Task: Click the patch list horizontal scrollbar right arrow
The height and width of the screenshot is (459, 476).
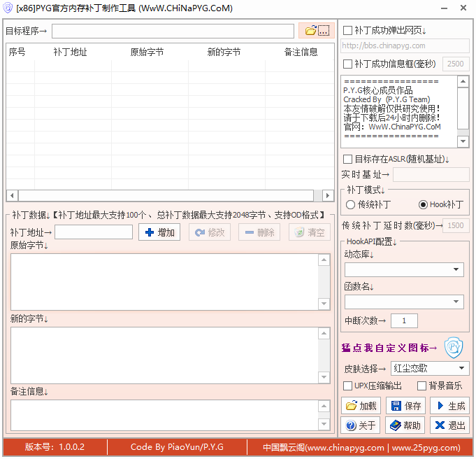Action: coord(327,195)
